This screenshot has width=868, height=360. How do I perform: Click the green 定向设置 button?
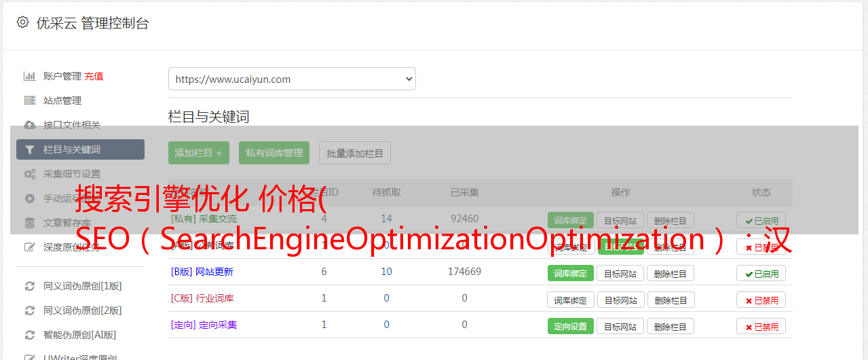(x=571, y=326)
